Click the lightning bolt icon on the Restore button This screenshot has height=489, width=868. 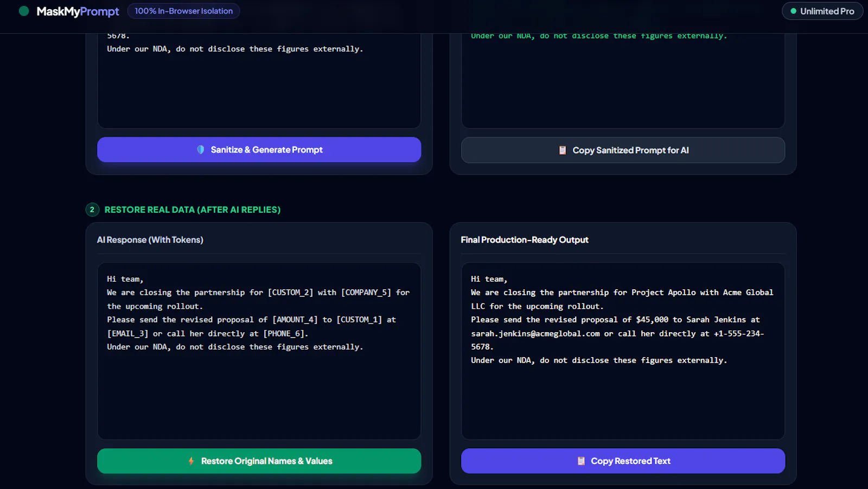pos(191,461)
